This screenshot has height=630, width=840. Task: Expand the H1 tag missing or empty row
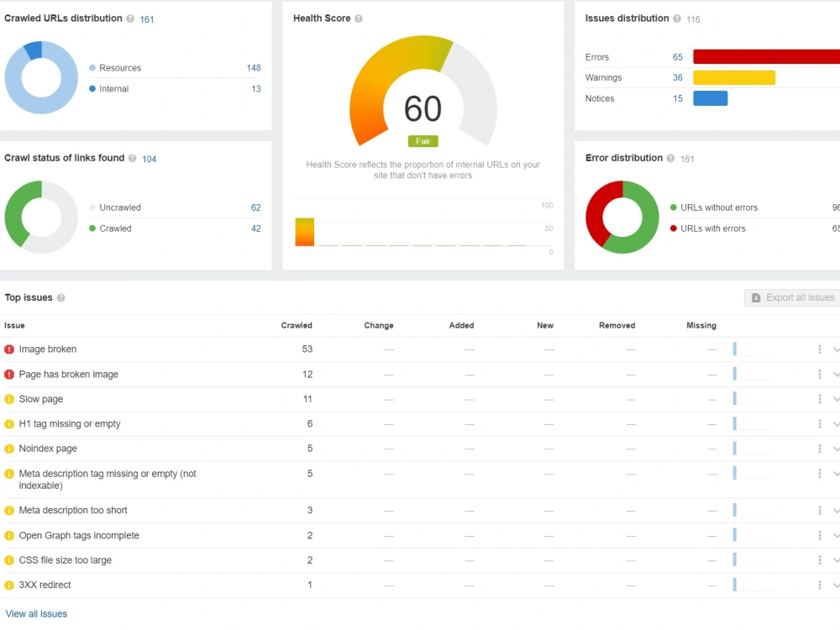(836, 423)
